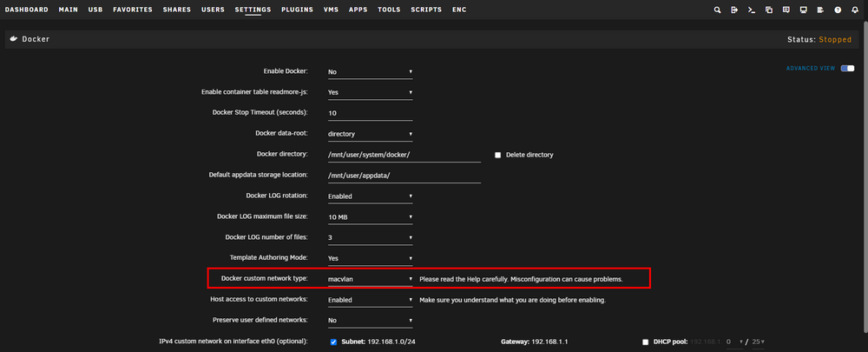Image resolution: width=868 pixels, height=352 pixels.
Task: Click the IPv4 custom network on interface eth0 label
Action: pos(233,342)
